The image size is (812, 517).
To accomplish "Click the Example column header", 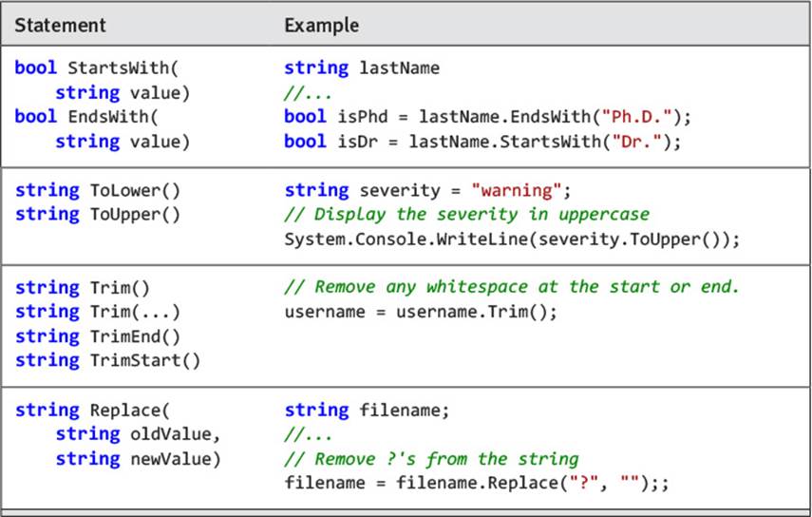I will coord(321,25).
